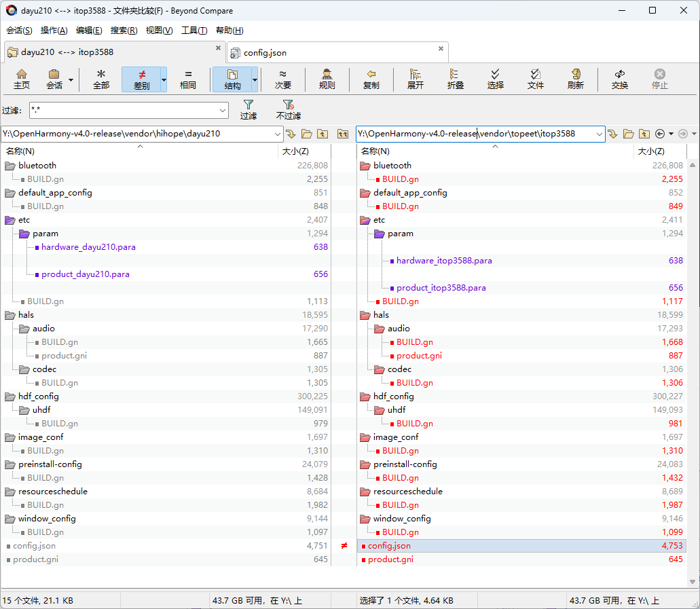Screen dimensions: 700x609
Task: Click left pane up-one-level folder icon
Action: click(x=323, y=134)
